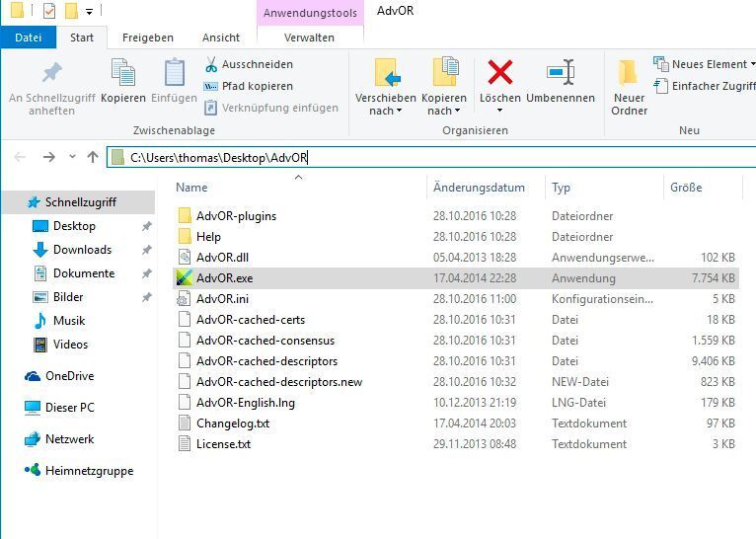Click the Forward navigation arrow
This screenshot has width=756, height=539.
[x=48, y=157]
